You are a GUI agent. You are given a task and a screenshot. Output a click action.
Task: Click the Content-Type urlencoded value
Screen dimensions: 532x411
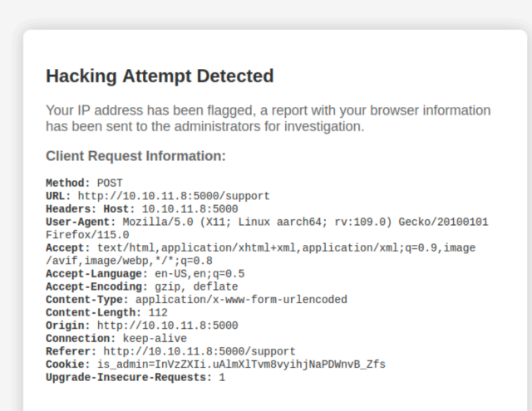(x=241, y=300)
